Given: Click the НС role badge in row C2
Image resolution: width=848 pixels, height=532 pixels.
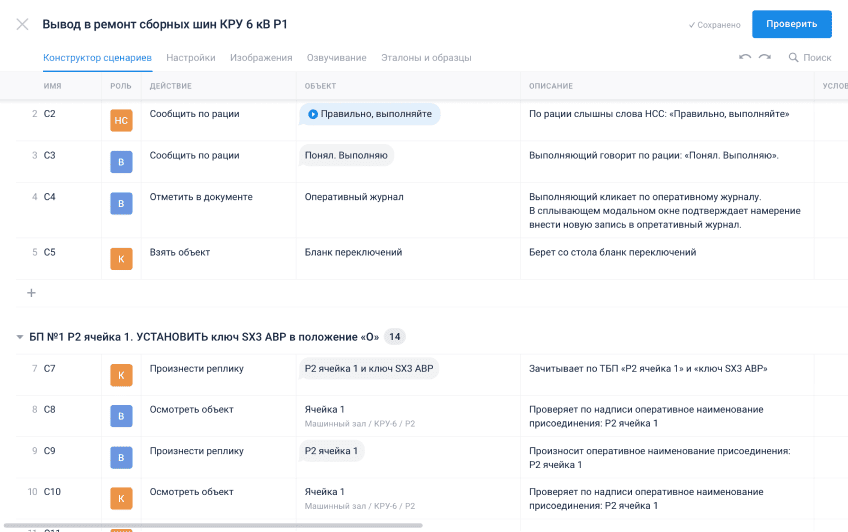Looking at the screenshot, I should coord(121,121).
